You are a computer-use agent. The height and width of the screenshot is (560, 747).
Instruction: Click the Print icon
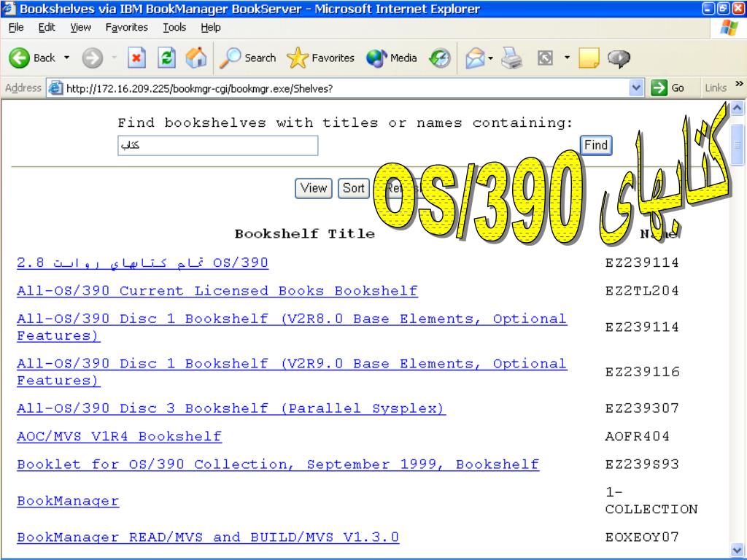[512, 58]
